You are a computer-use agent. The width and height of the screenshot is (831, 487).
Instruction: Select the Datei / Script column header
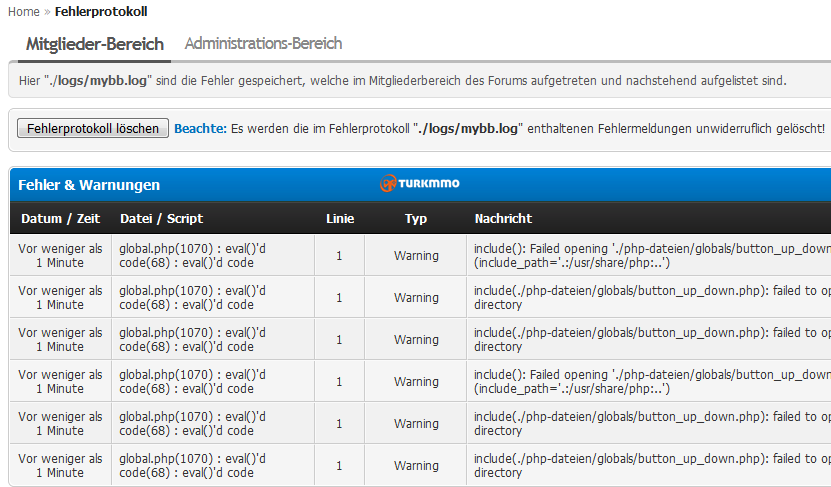162,218
